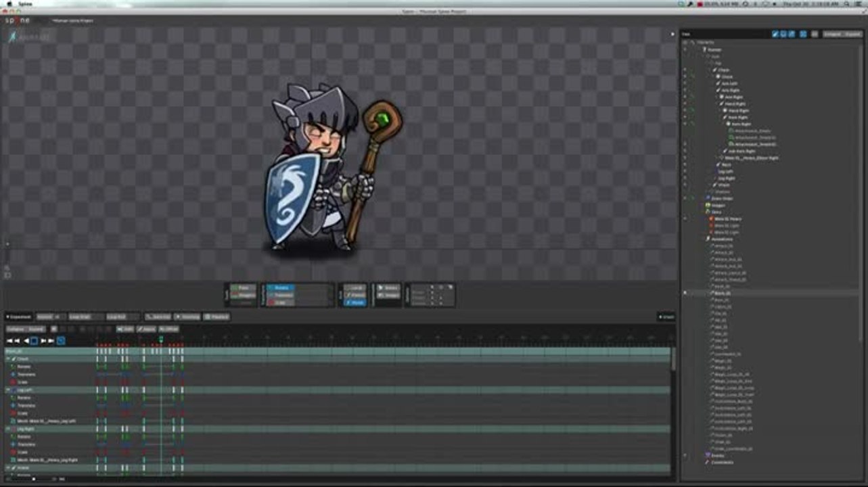Toggle the Auto Key button
This screenshot has width=868, height=487.
click(x=158, y=317)
